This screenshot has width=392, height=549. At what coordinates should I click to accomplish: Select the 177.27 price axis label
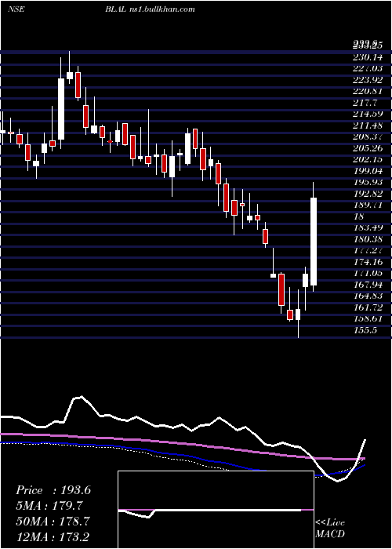point(368,250)
